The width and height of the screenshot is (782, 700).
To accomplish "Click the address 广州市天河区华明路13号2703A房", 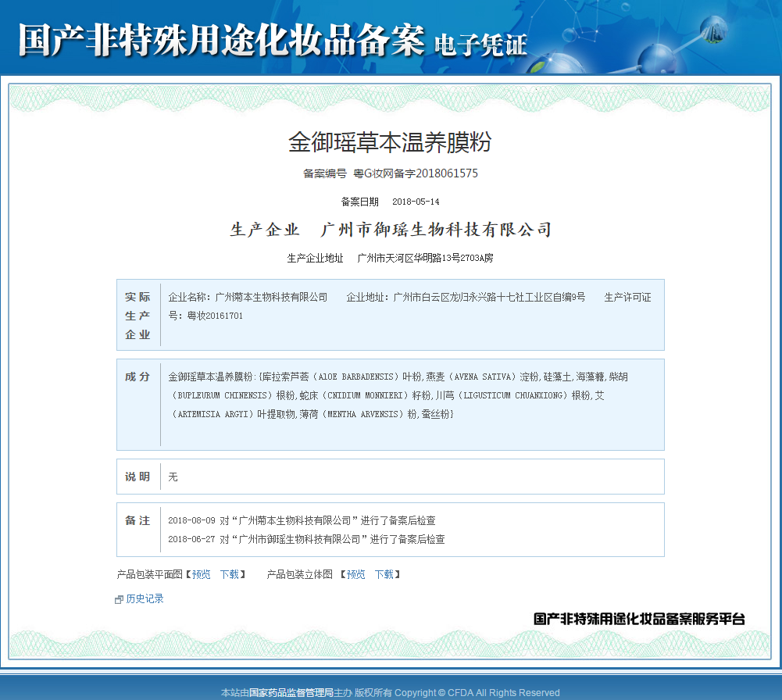I will (x=425, y=258).
